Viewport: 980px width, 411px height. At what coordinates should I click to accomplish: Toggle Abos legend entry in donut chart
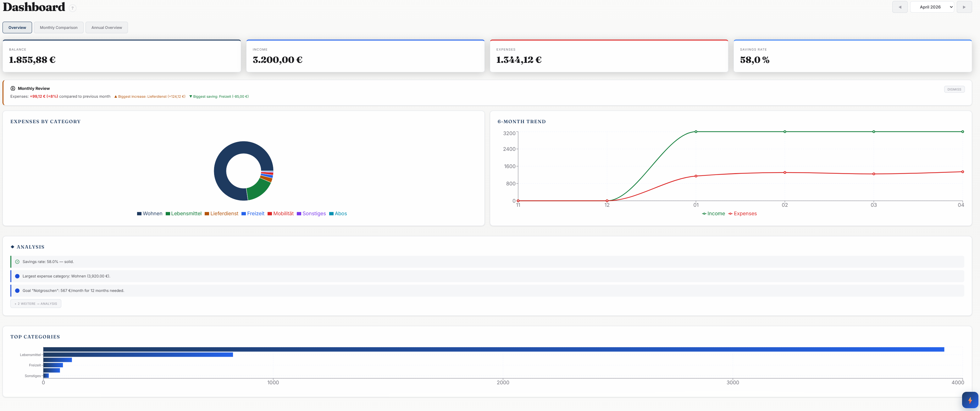click(338, 214)
